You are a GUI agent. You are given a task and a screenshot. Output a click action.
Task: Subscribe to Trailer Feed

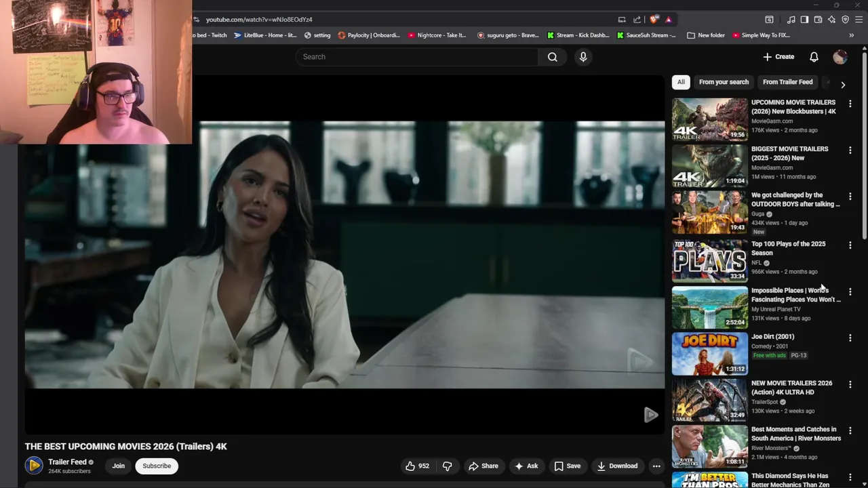(x=157, y=466)
